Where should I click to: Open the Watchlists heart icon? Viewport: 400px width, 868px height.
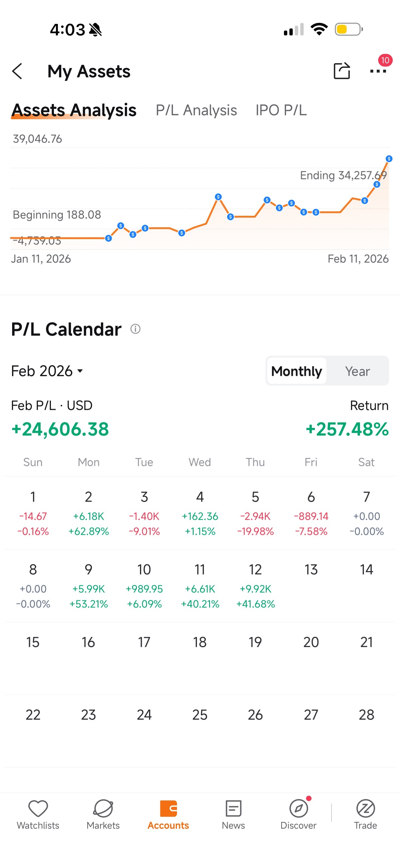(38, 808)
